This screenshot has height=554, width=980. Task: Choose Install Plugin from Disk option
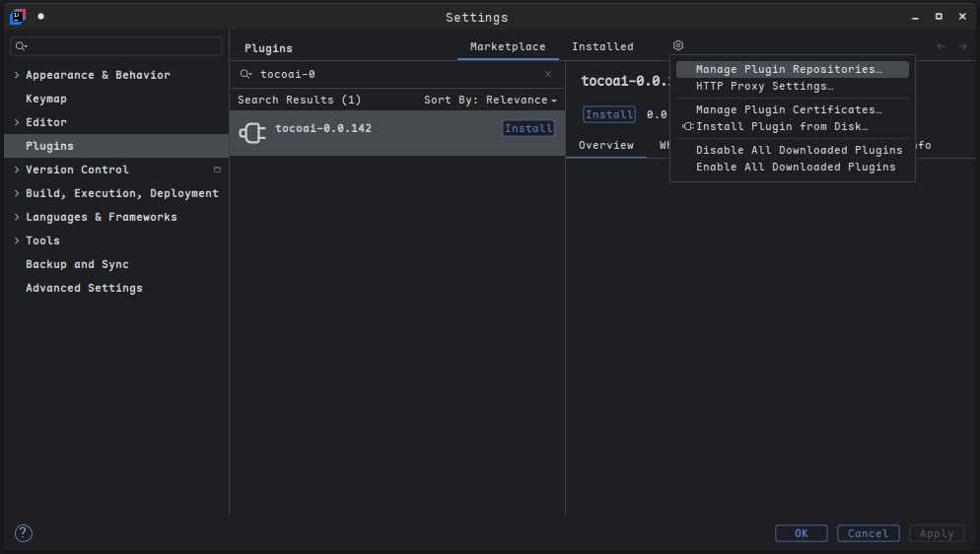pos(792,127)
